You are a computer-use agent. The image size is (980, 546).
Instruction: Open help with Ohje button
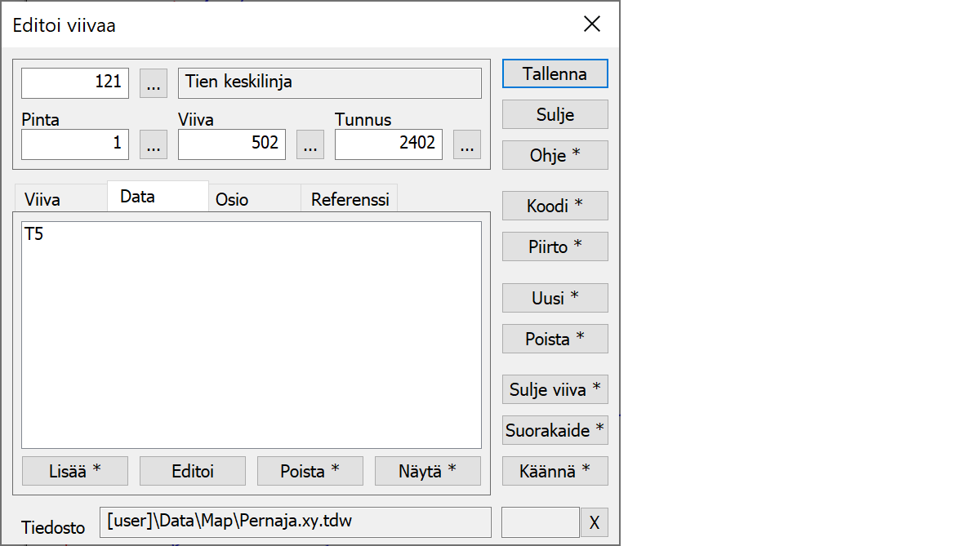tap(555, 155)
